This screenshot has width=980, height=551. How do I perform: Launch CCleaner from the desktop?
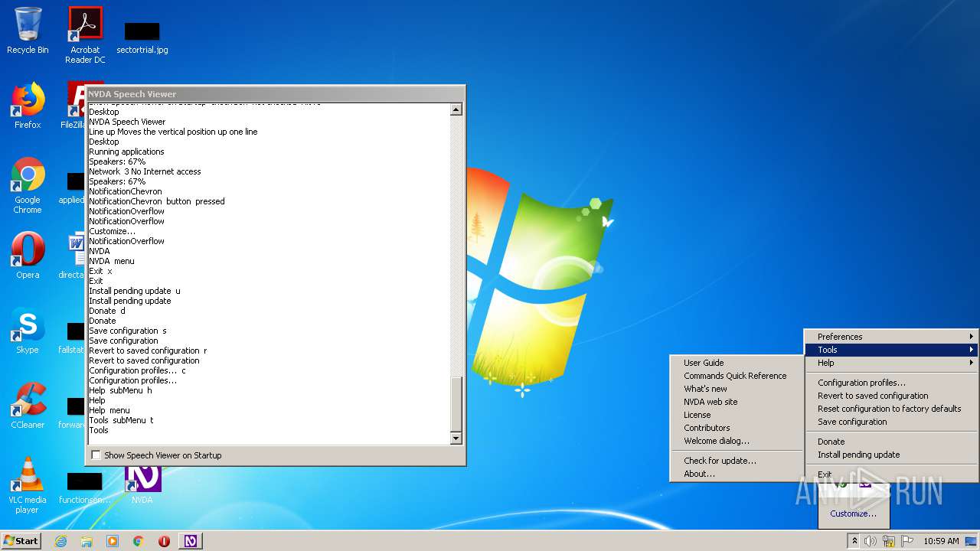coord(28,405)
